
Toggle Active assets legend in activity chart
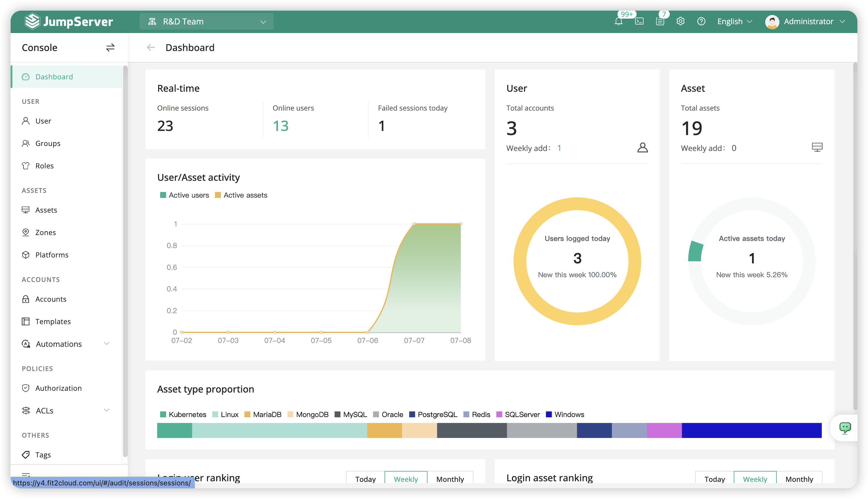[241, 195]
